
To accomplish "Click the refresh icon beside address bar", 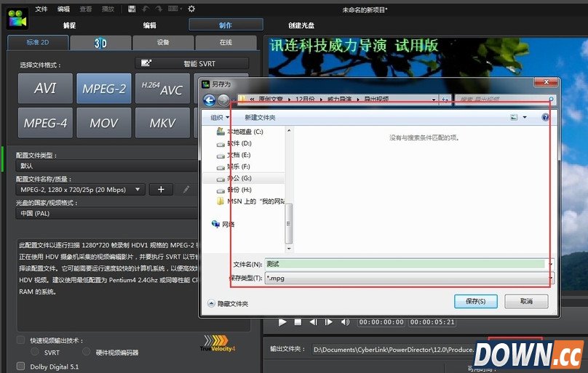I will [445, 100].
